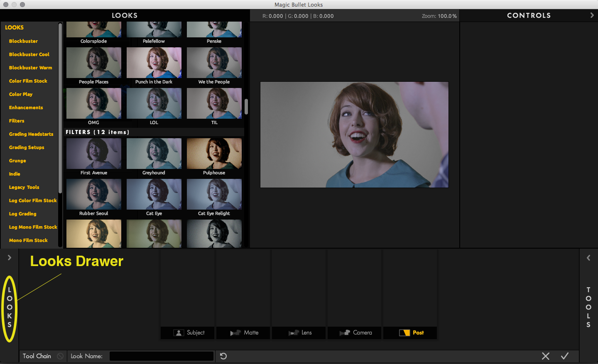Image resolution: width=598 pixels, height=364 pixels.
Task: Select the Post tool chain section
Action: click(x=410, y=333)
